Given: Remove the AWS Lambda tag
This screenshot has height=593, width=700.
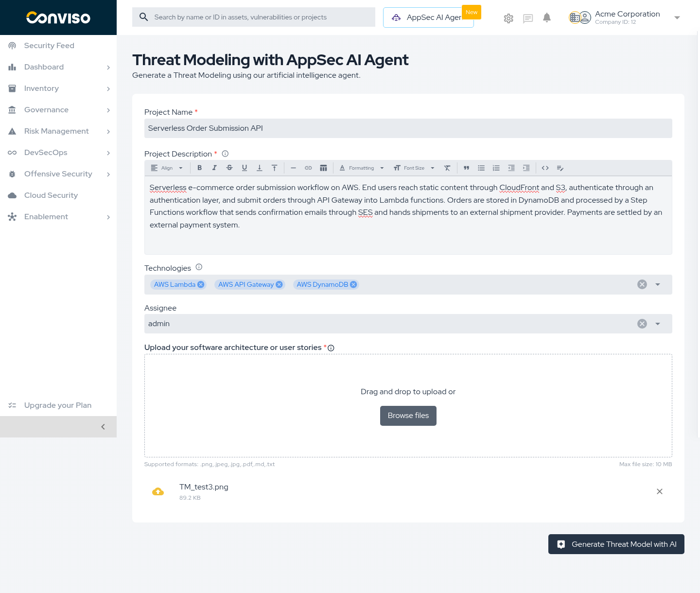Looking at the screenshot, I should tap(201, 285).
